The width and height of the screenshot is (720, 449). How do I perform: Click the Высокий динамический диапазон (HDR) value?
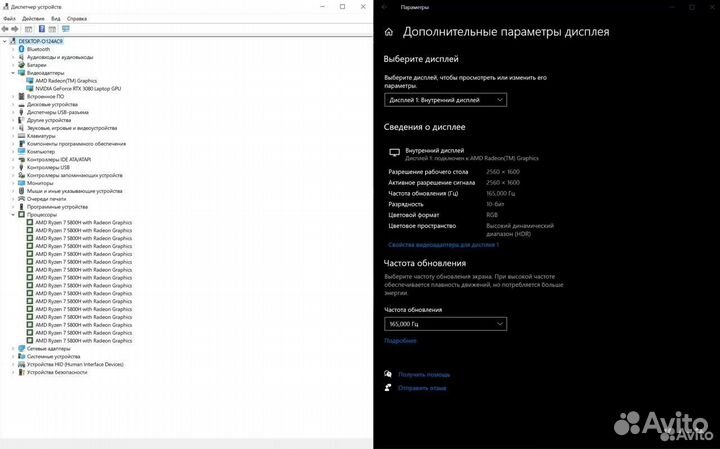point(520,230)
